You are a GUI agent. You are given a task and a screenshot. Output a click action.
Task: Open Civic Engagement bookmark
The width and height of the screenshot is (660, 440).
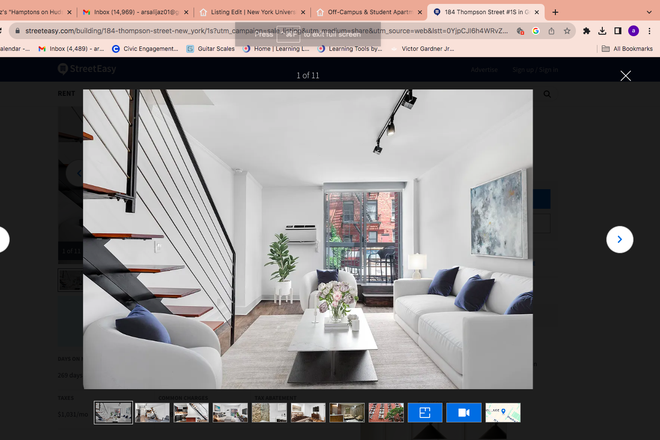coord(145,49)
